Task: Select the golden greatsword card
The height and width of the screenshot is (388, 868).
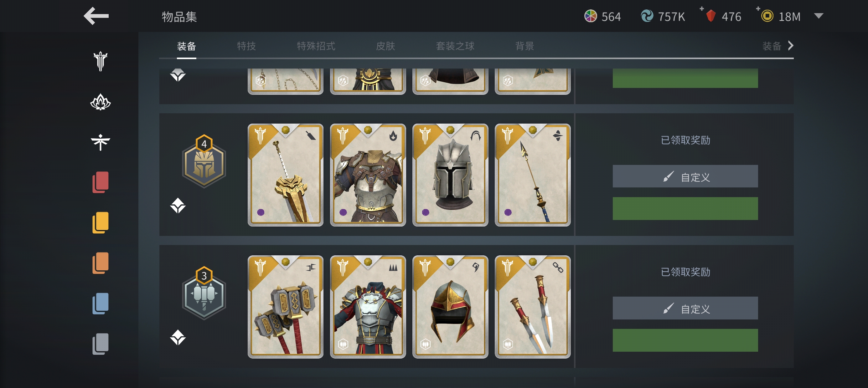Action: pyautogui.click(x=285, y=175)
